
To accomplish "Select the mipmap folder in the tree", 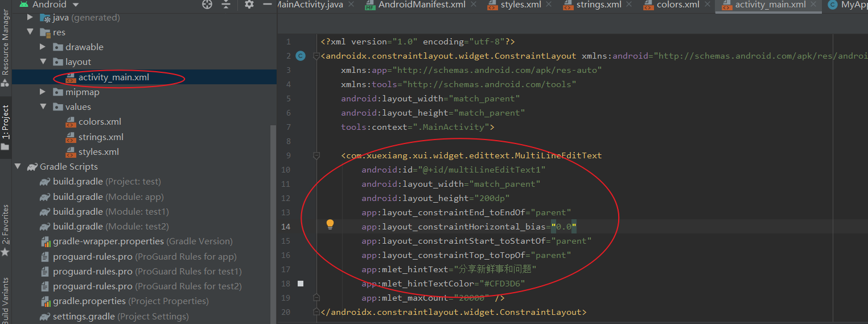I will pyautogui.click(x=83, y=92).
